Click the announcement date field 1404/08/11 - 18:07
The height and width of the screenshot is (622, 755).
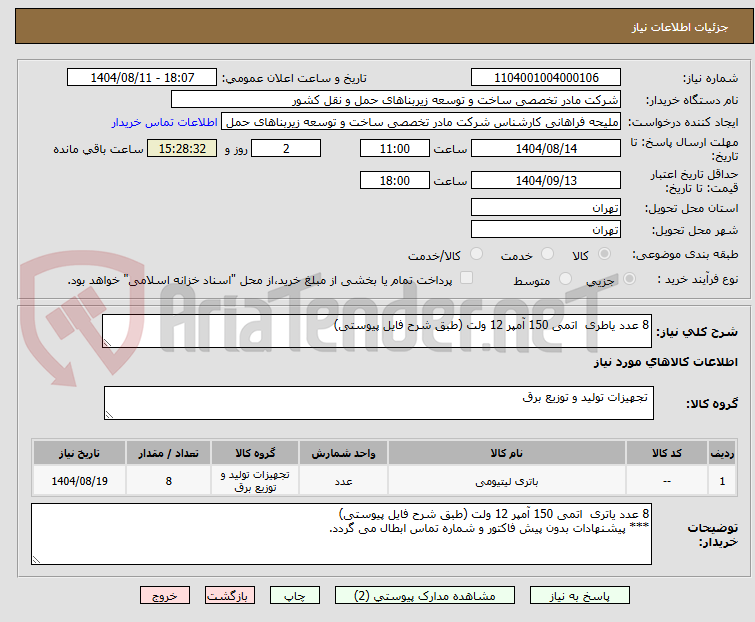(142, 78)
